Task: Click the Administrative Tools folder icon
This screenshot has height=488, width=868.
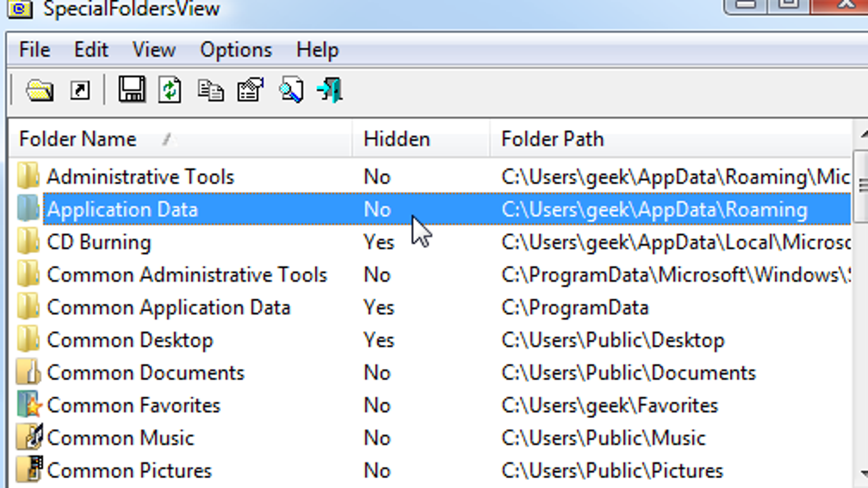Action: [x=28, y=176]
